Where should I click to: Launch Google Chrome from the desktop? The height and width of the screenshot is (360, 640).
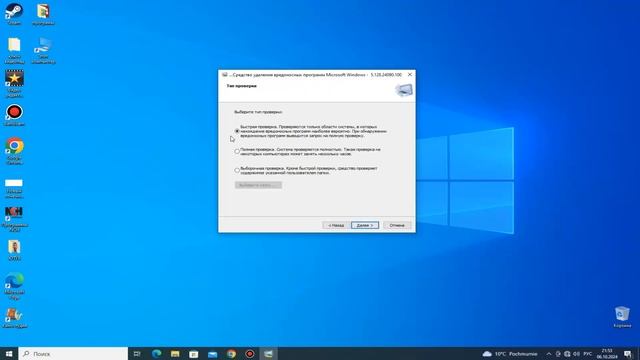click(14, 151)
